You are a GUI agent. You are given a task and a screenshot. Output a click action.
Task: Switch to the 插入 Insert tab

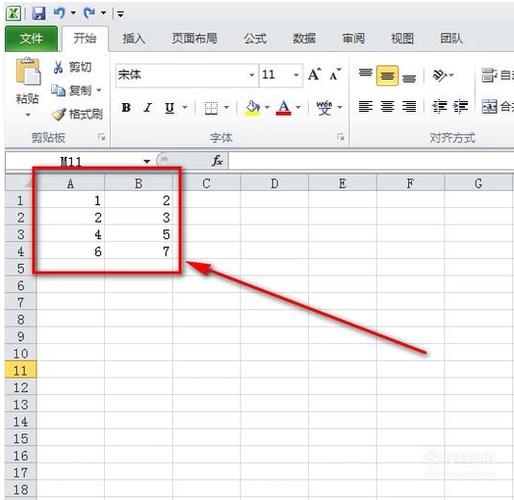tap(134, 39)
